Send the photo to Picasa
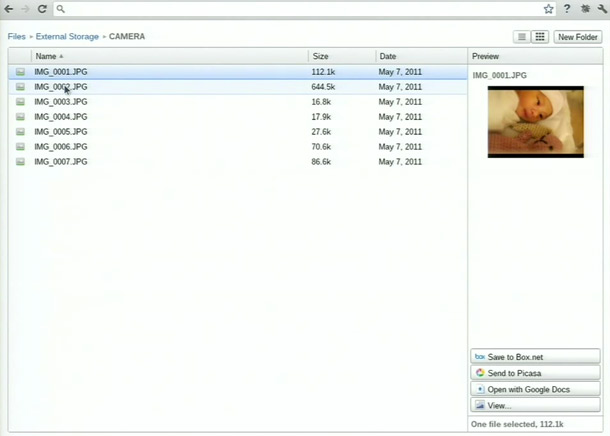This screenshot has height=436, width=610. (535, 373)
